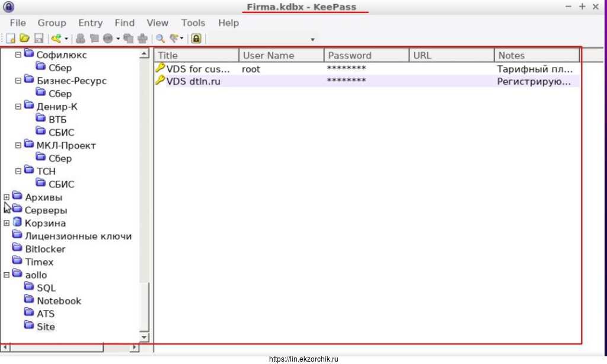Sort entries by Title column header
This screenshot has height=364, width=607.
point(197,55)
